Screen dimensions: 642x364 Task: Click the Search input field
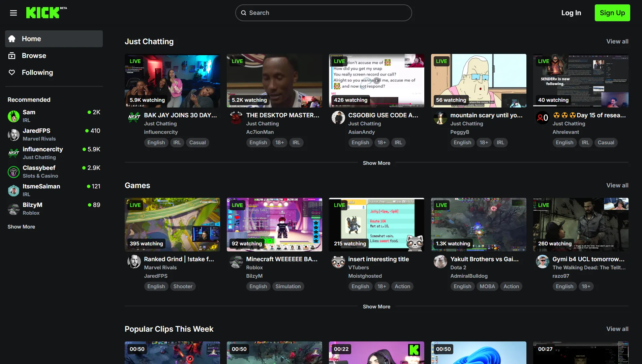click(324, 13)
